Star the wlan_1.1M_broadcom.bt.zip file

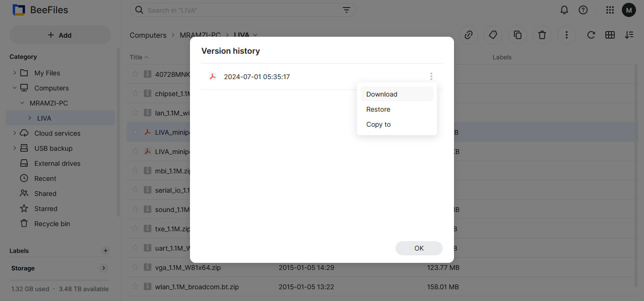(135, 286)
